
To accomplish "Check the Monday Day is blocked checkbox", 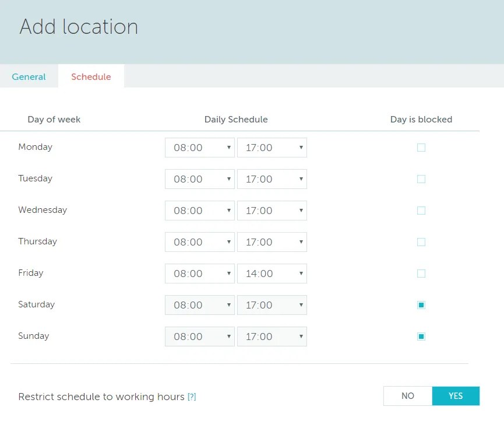I will [x=421, y=148].
